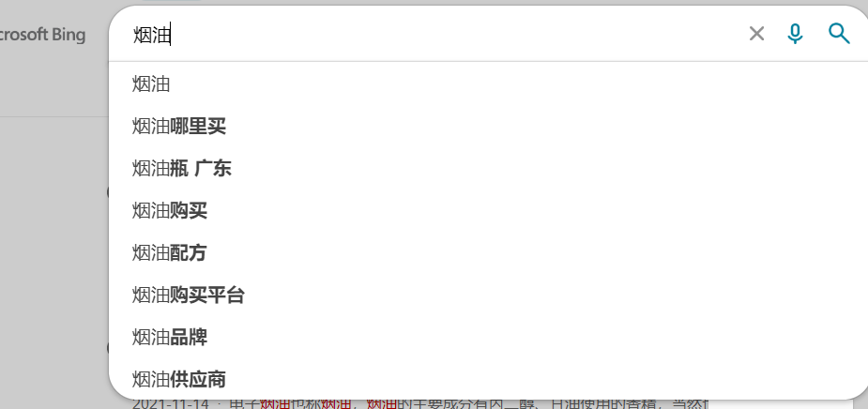
Task: Open the Microsoft Bing logo homepage
Action: [42, 35]
